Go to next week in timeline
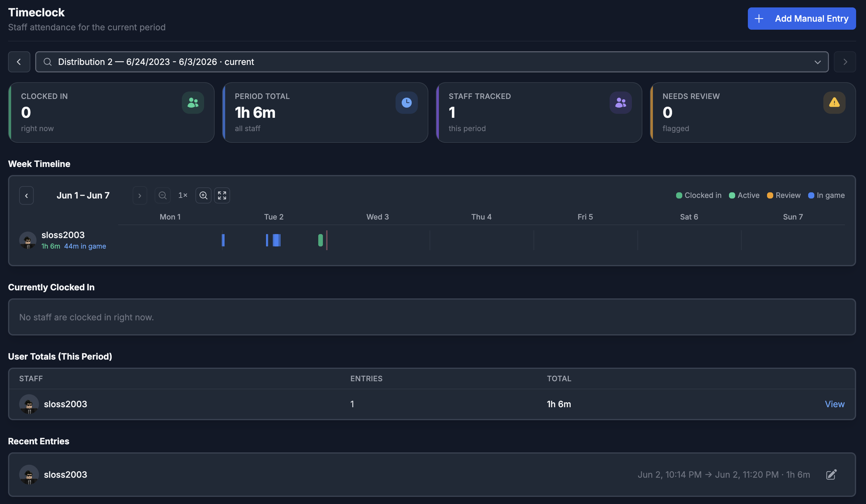 pyautogui.click(x=139, y=195)
